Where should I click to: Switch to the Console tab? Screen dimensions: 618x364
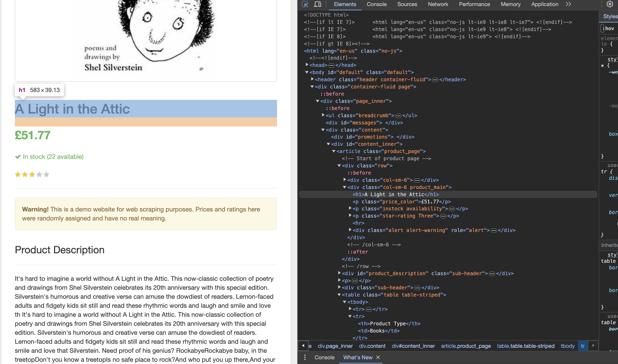(376, 4)
